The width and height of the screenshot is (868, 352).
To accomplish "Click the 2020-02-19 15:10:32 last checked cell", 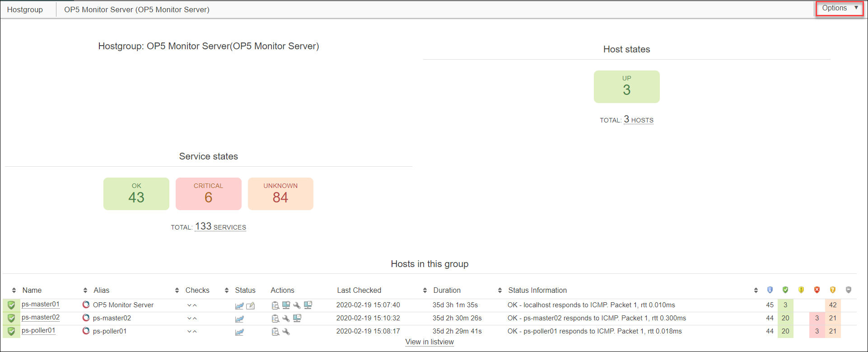I will click(368, 319).
